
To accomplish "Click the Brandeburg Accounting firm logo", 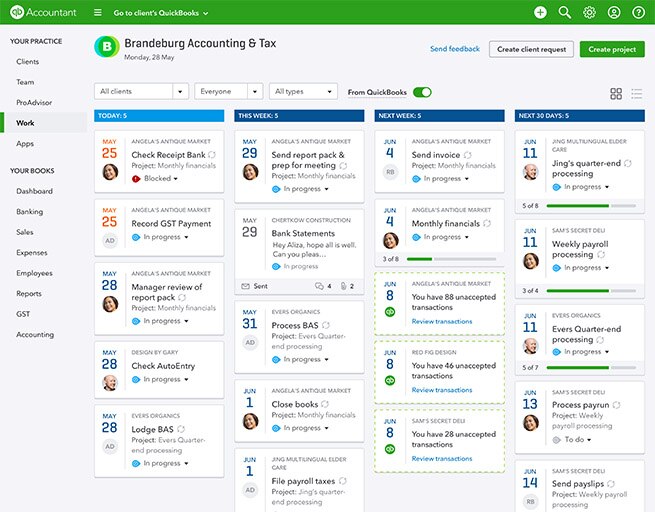I will click(107, 46).
